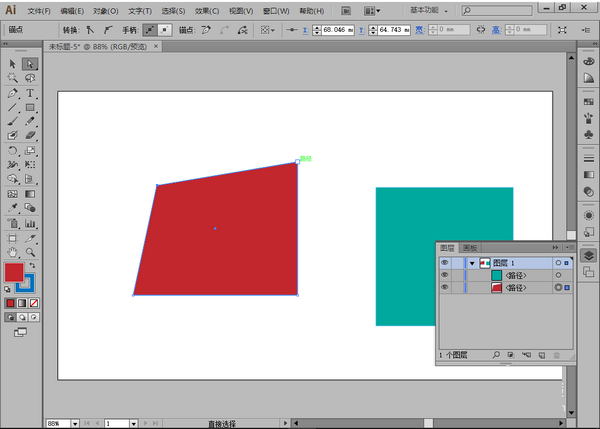Open the 效果(C) menu
Viewport: 600px width, 429px height.
point(208,11)
